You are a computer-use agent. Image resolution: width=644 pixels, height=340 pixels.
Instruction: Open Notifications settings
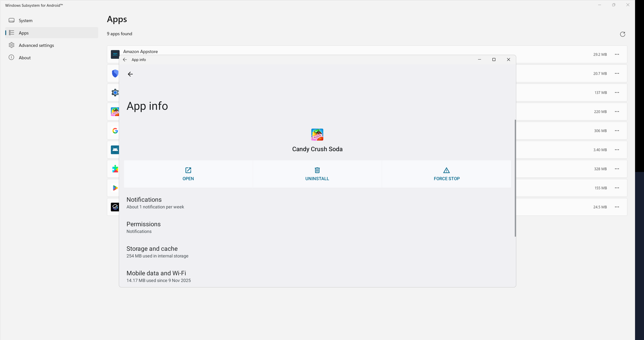pyautogui.click(x=317, y=203)
